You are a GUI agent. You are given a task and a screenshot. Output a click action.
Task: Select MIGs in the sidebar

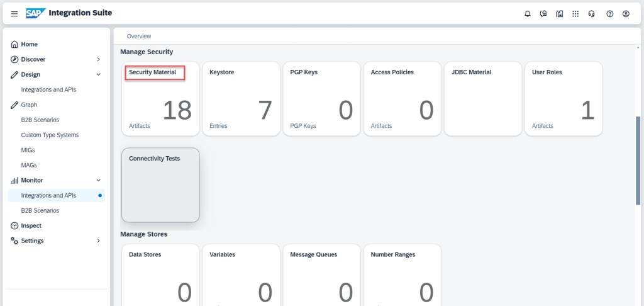point(28,150)
